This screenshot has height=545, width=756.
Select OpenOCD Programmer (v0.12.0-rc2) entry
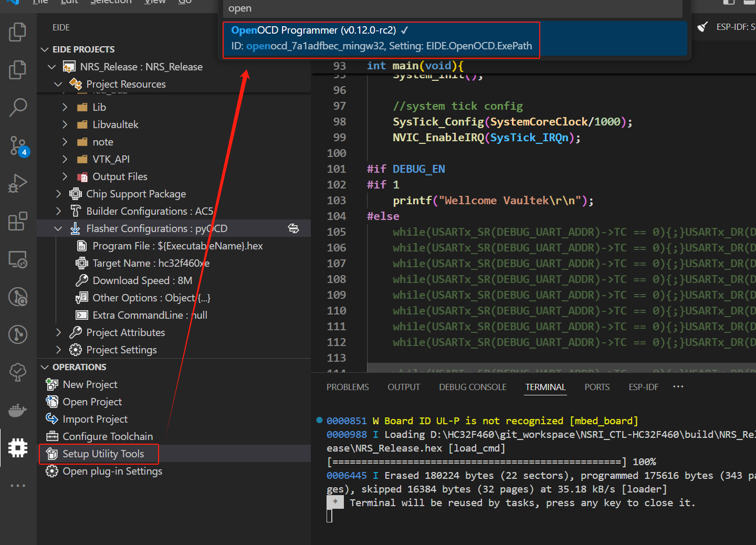pos(381,38)
